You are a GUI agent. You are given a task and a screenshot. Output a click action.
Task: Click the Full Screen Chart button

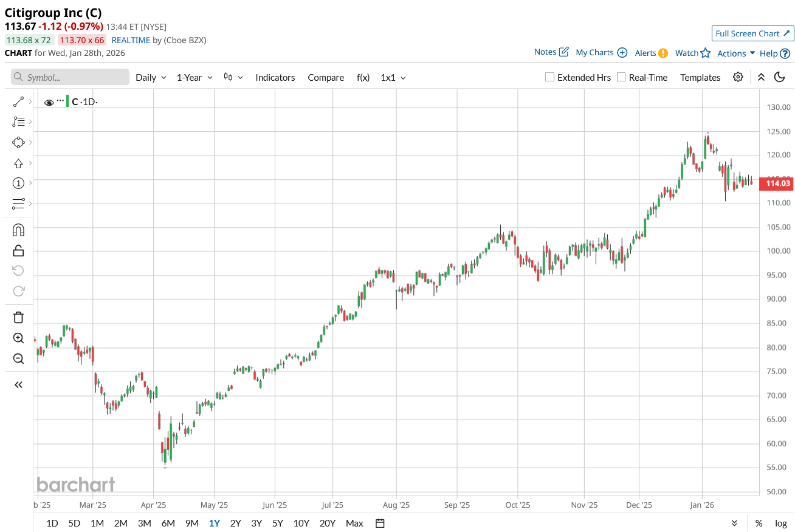752,33
